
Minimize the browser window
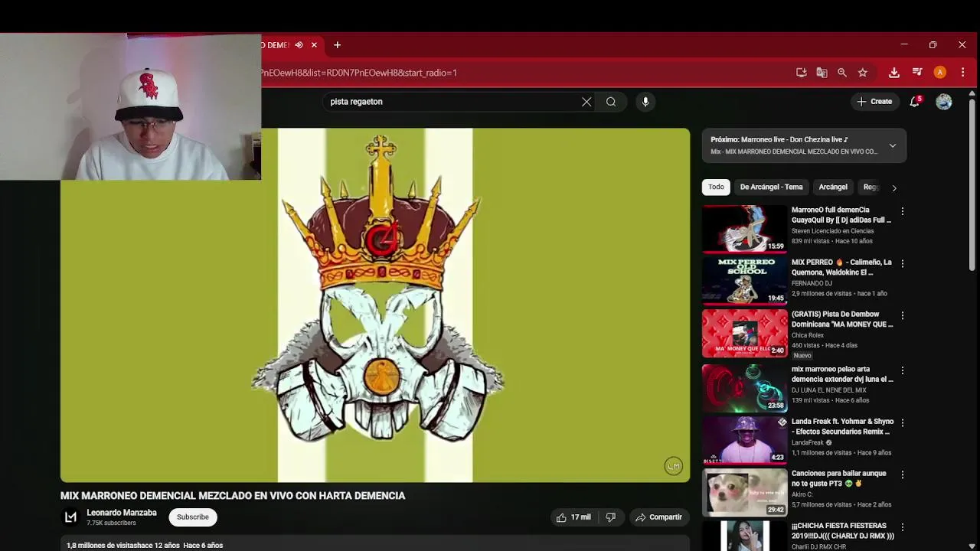(904, 45)
